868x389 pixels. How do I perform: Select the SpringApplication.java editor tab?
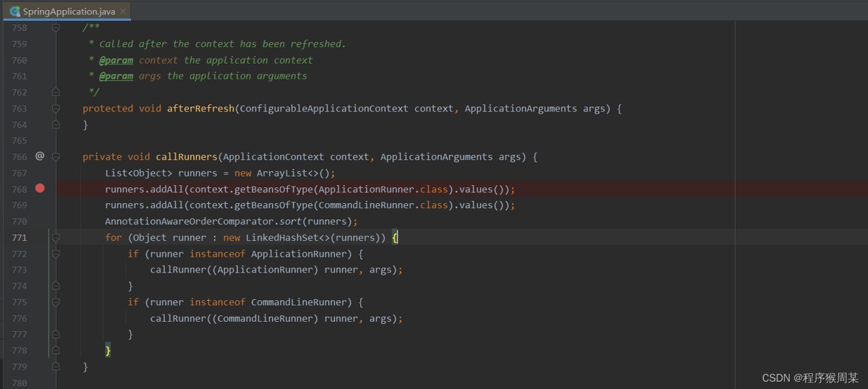pyautogui.click(x=67, y=11)
